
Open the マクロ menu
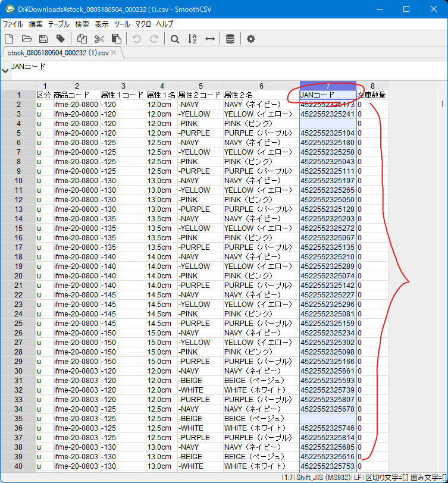143,24
